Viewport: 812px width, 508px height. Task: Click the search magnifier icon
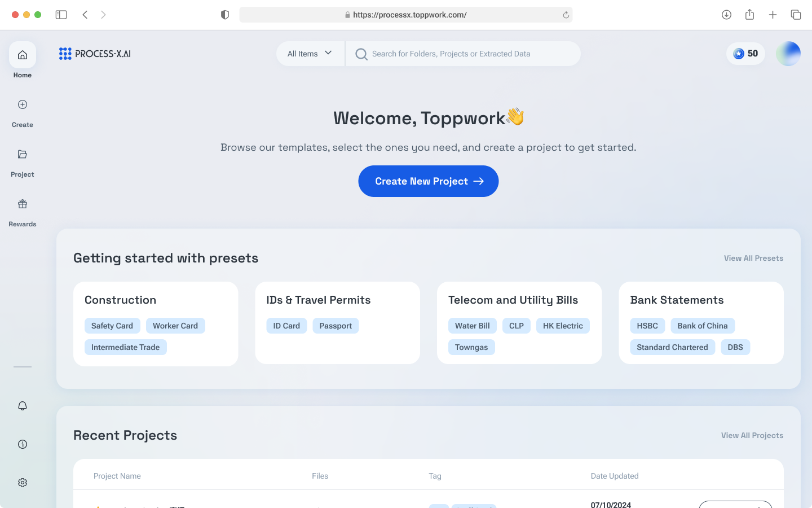pos(361,54)
